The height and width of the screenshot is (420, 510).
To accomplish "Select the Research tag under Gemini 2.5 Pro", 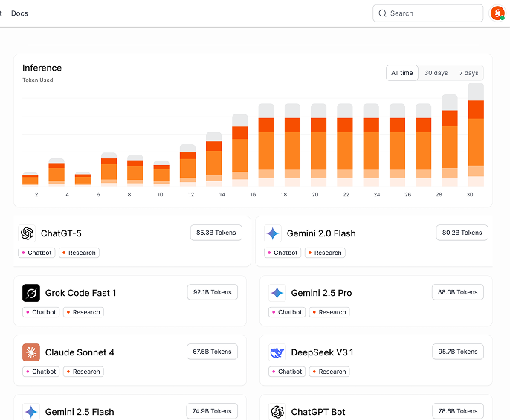I will (x=329, y=312).
